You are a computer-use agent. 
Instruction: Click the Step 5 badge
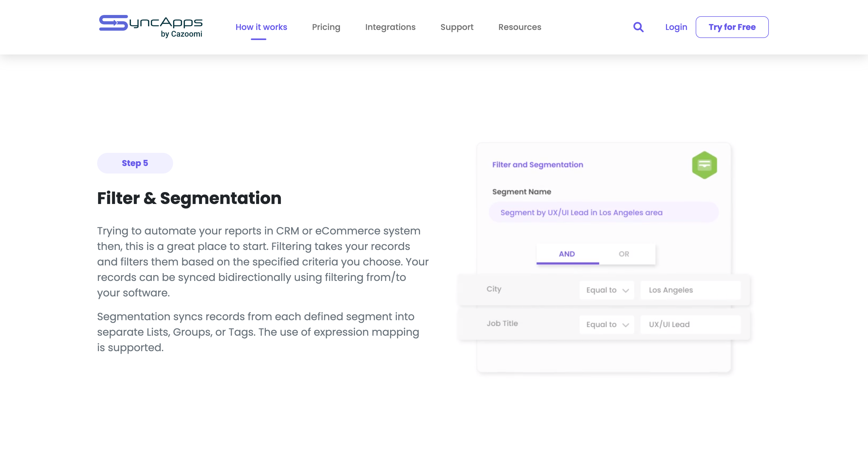coord(135,163)
